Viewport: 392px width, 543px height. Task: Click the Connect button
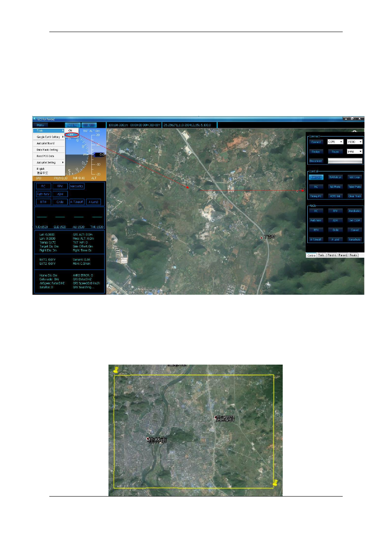point(316,142)
